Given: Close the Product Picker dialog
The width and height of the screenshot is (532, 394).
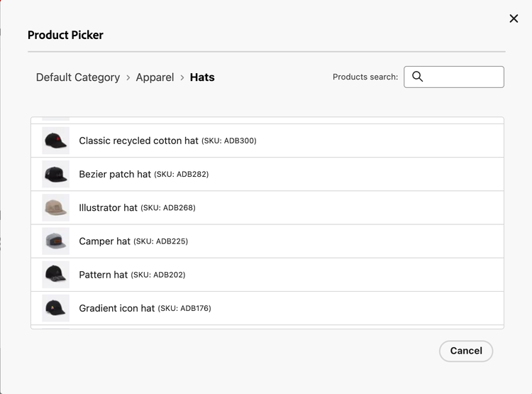Looking at the screenshot, I should [x=514, y=18].
